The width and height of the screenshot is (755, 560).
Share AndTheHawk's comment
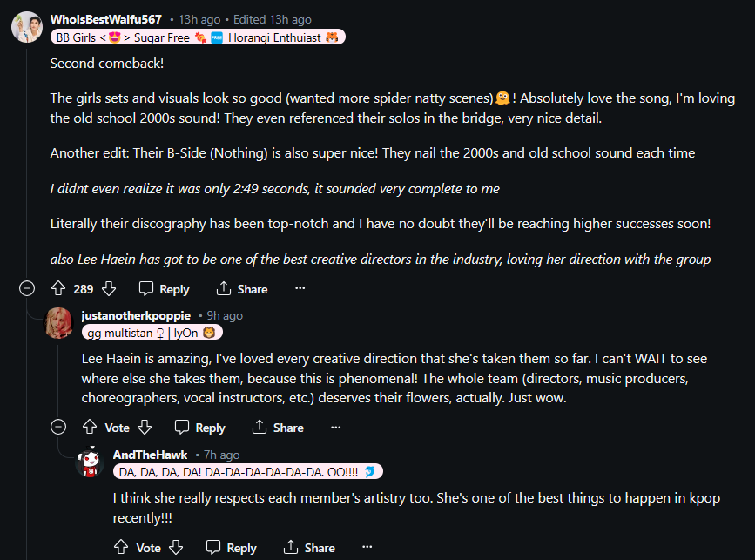[309, 547]
